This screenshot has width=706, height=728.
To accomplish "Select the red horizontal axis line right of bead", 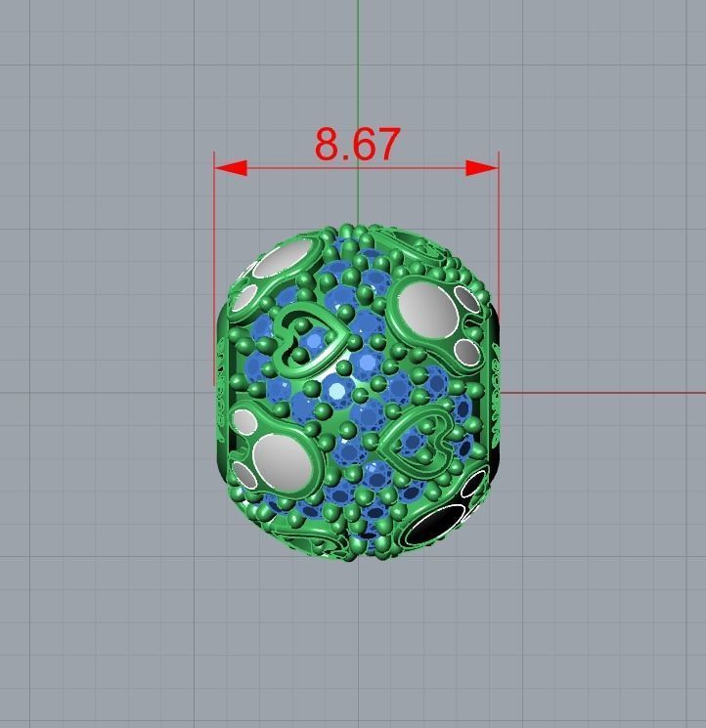I will [603, 393].
